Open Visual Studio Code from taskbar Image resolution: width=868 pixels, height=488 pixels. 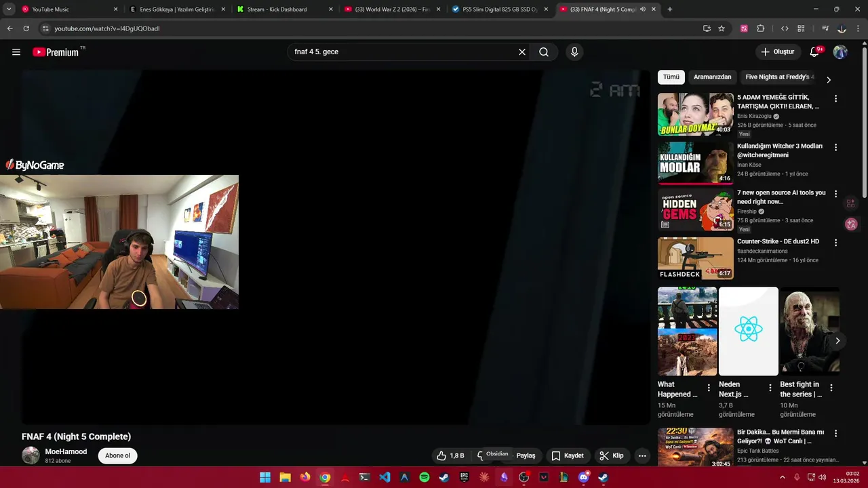384,477
